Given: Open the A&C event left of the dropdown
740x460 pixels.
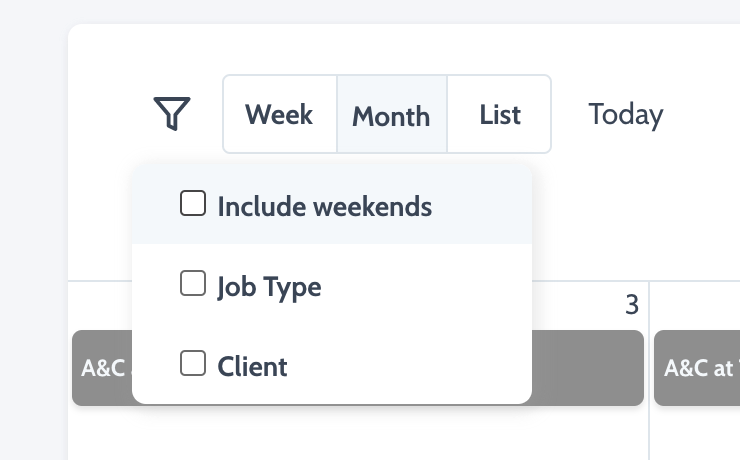Looking at the screenshot, I should pos(101,367).
